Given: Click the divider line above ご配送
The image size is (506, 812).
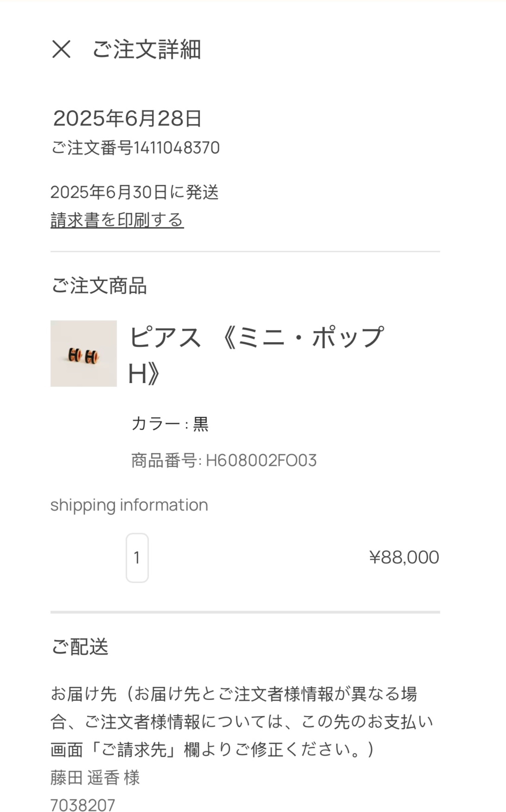Looking at the screenshot, I should pyautogui.click(x=245, y=612).
